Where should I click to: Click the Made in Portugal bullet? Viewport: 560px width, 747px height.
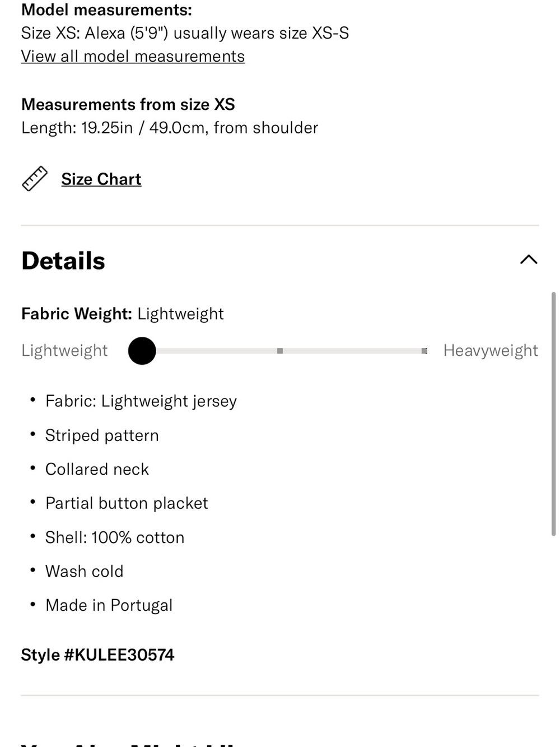109,605
